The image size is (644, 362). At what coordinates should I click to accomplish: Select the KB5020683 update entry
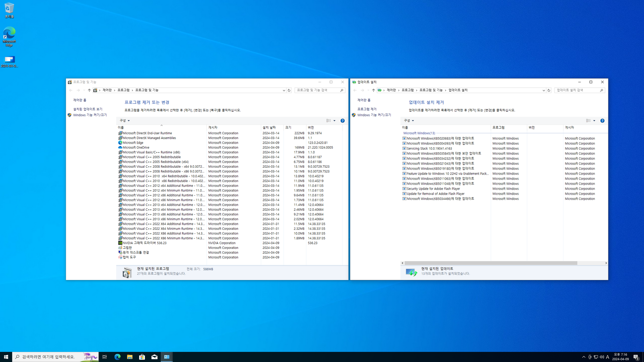click(x=440, y=139)
